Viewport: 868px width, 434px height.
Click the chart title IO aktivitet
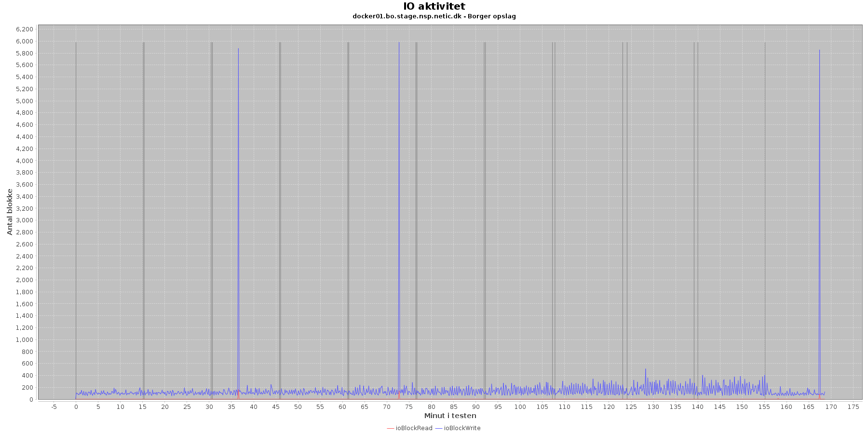(434, 6)
